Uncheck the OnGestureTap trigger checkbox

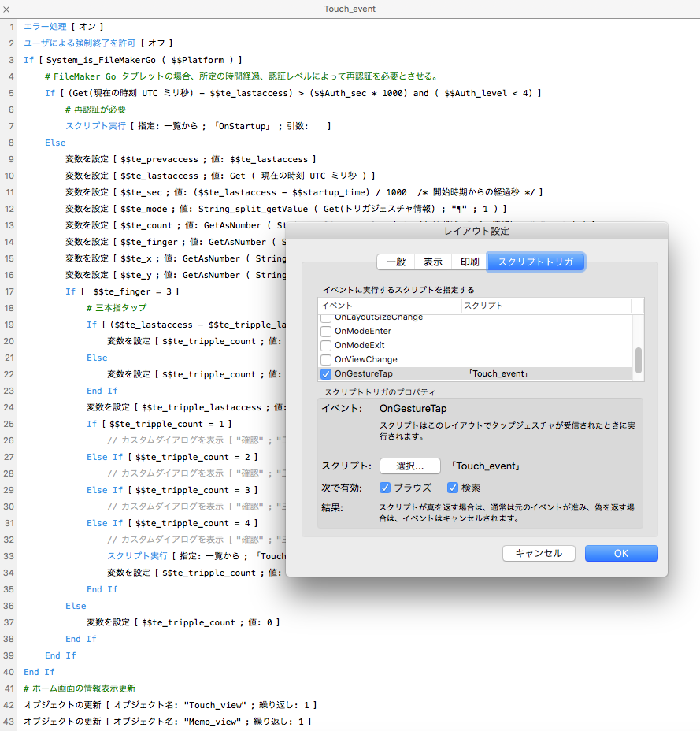(x=326, y=374)
